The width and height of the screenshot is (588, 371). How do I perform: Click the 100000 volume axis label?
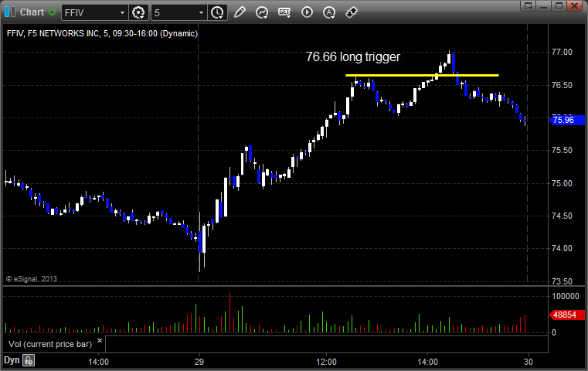click(566, 296)
